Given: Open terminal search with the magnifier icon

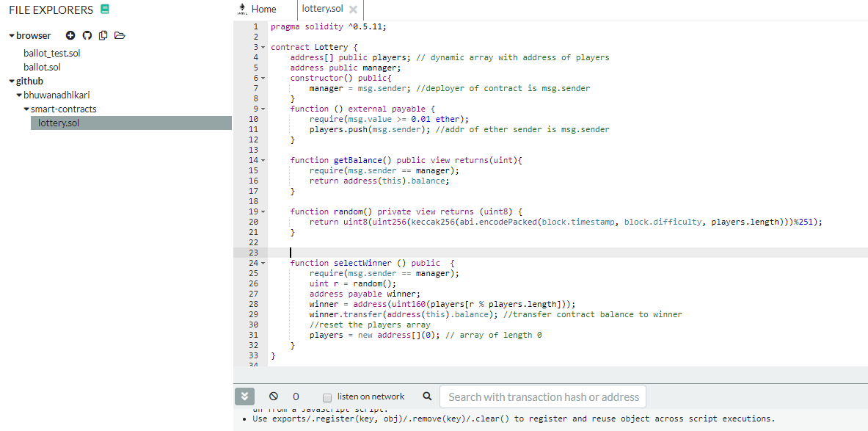Looking at the screenshot, I should (426, 396).
